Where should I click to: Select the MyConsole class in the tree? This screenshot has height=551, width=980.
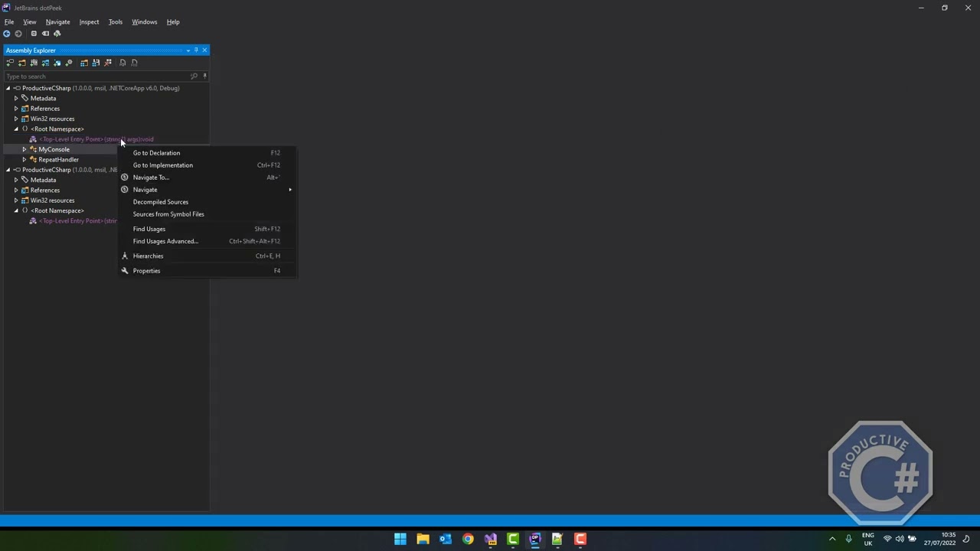pos(54,149)
